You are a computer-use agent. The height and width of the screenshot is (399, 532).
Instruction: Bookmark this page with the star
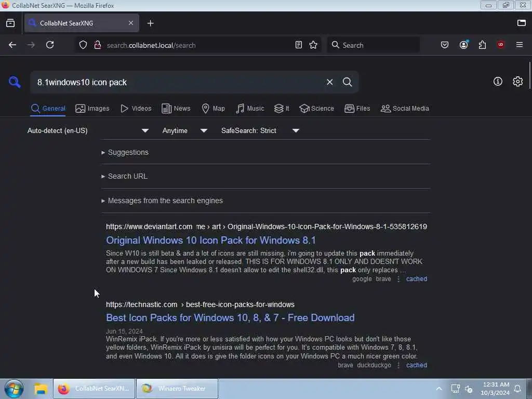click(313, 45)
